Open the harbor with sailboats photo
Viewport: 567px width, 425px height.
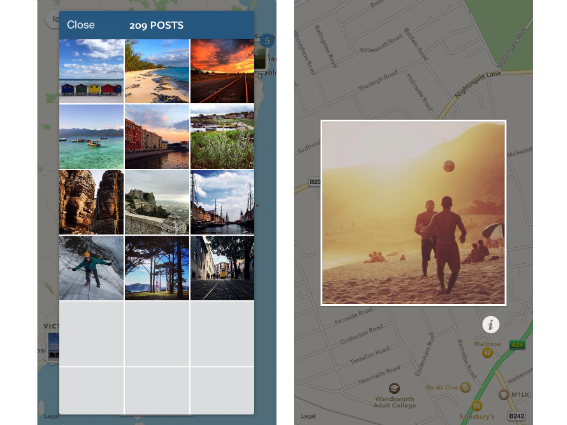pos(222,202)
